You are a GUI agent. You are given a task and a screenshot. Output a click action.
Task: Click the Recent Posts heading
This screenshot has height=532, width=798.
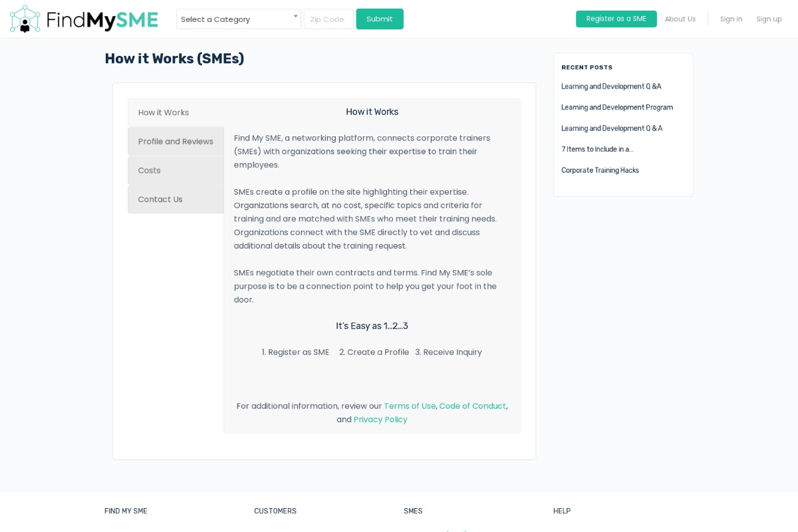point(587,67)
